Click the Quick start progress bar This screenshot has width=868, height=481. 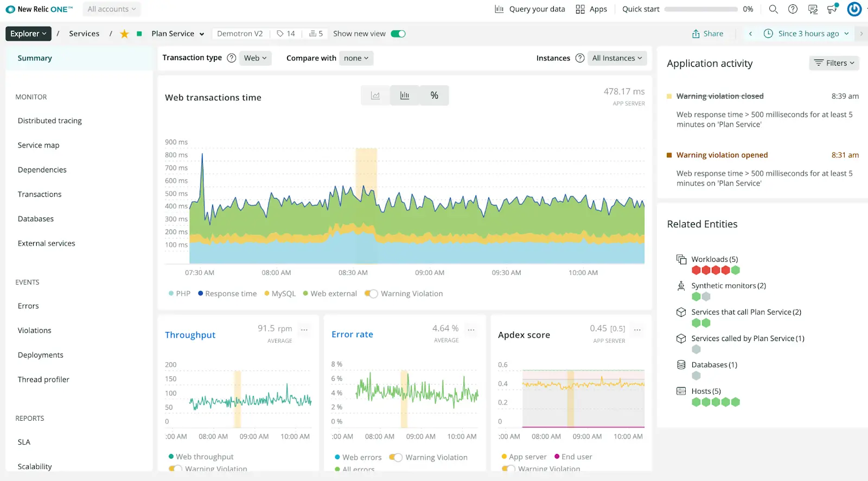tap(701, 9)
